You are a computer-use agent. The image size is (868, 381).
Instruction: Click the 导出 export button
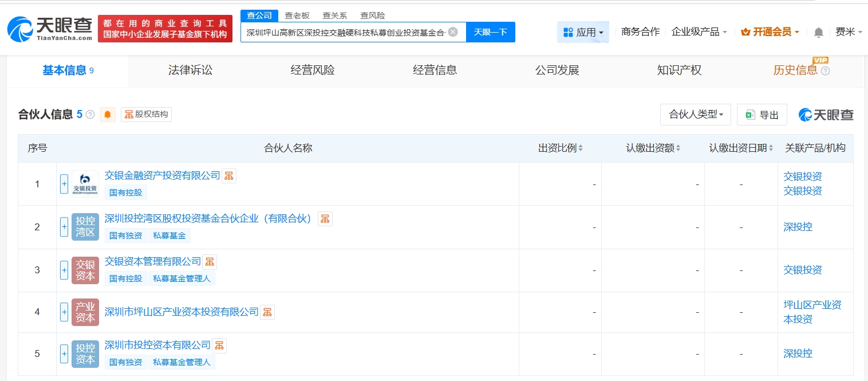click(x=762, y=115)
